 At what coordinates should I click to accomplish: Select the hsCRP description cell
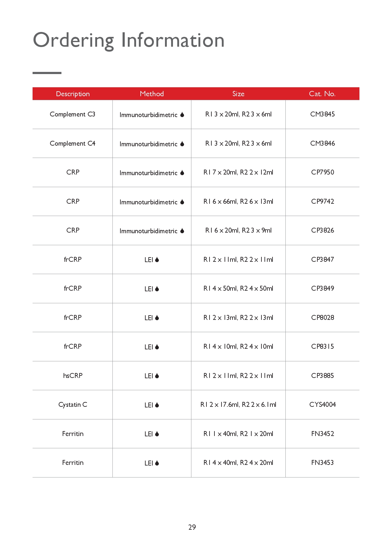coord(73,375)
